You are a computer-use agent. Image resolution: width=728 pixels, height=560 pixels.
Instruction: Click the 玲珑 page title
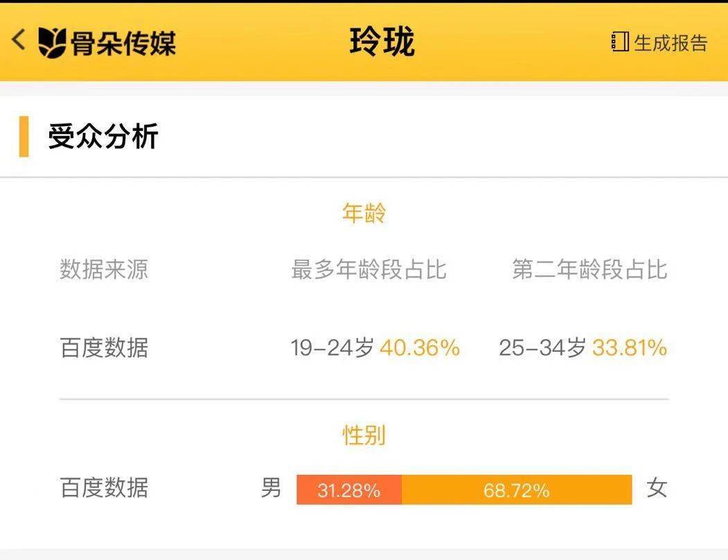[382, 42]
